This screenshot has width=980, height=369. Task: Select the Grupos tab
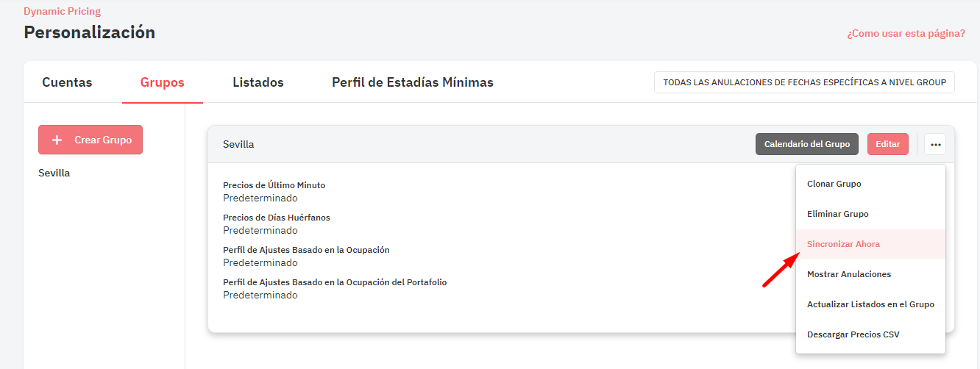click(162, 82)
